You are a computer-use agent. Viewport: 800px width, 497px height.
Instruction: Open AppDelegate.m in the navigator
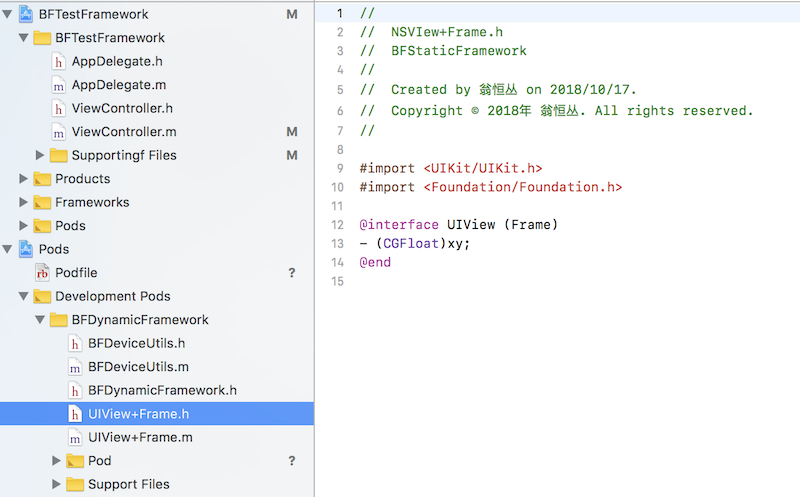point(118,85)
